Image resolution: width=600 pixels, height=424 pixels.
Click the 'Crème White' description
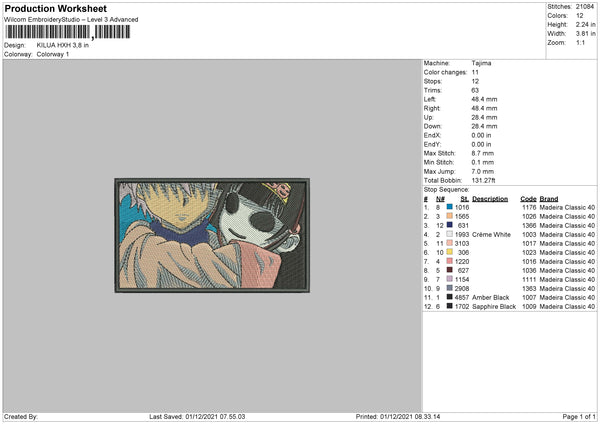tap(491, 235)
